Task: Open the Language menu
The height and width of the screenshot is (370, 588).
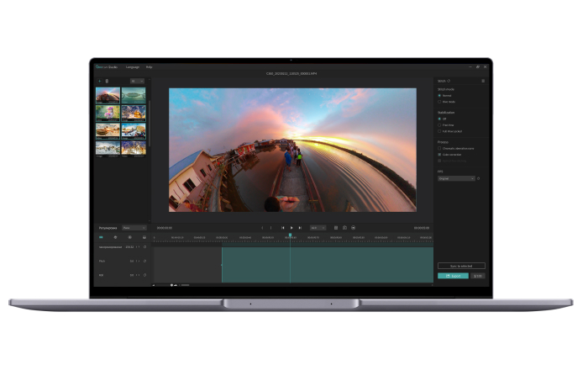Action: coord(133,66)
